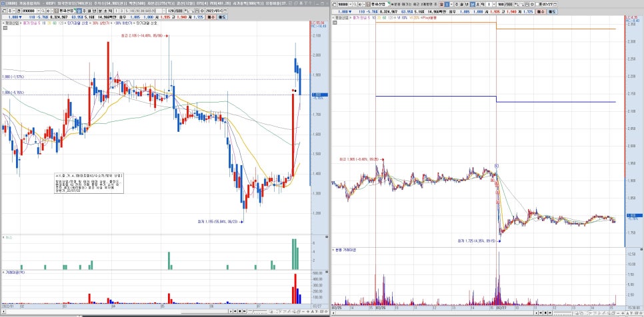The width and height of the screenshot is (644, 317).
Task: Select the 10-minute interval button on left
Action: point(132,11)
